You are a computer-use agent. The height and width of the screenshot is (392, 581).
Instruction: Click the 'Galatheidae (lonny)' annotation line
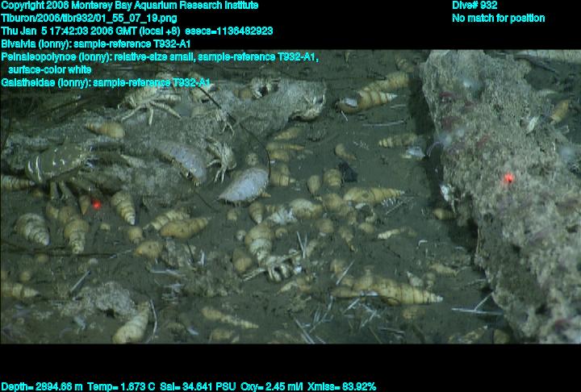[106, 82]
